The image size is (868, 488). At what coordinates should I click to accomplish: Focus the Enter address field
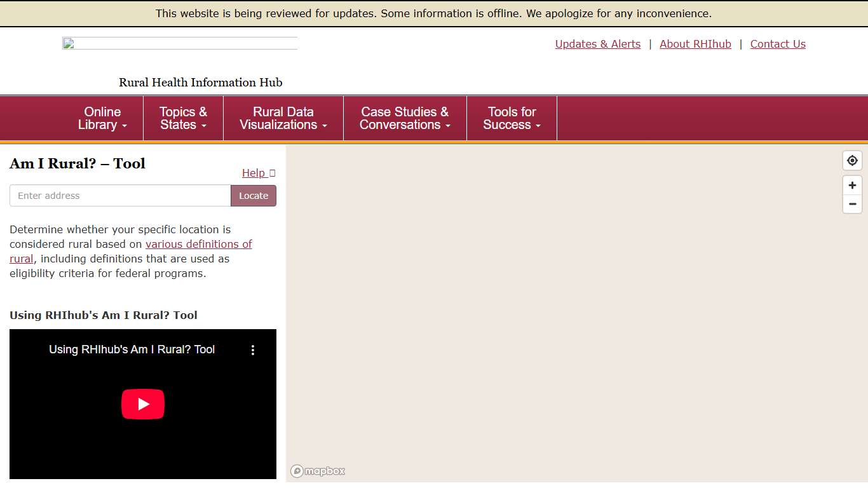coord(120,196)
